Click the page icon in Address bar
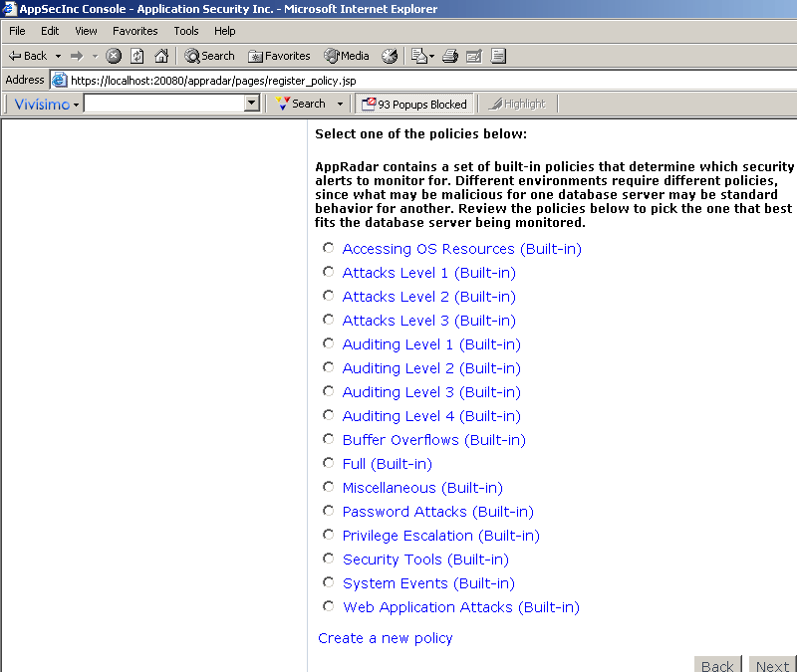797x672 pixels. [60, 81]
